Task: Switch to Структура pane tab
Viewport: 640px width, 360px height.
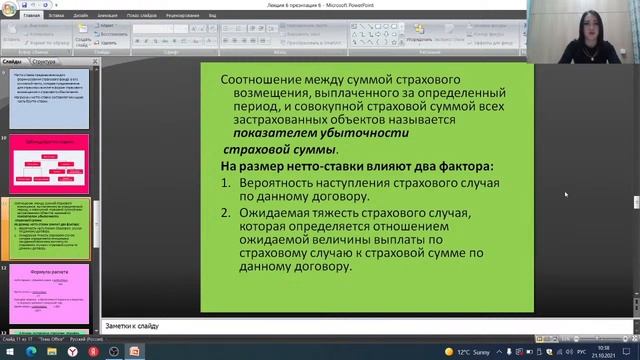Action: click(43, 62)
